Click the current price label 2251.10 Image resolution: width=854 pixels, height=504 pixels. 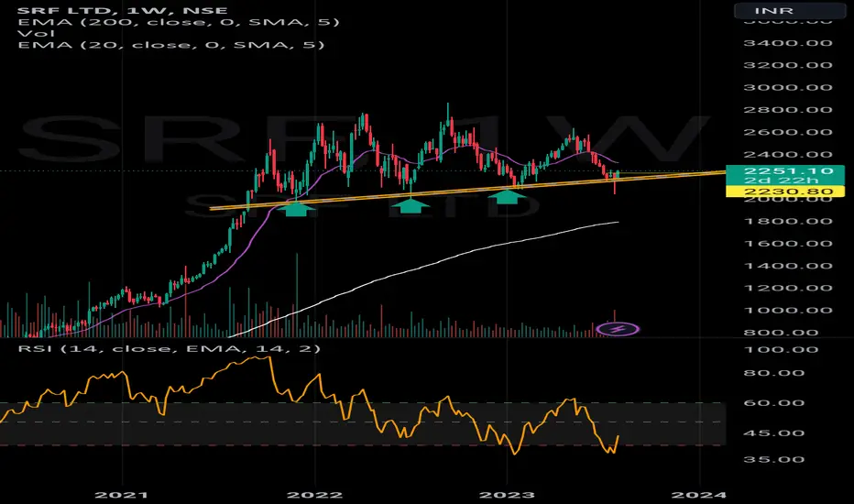coord(789,171)
